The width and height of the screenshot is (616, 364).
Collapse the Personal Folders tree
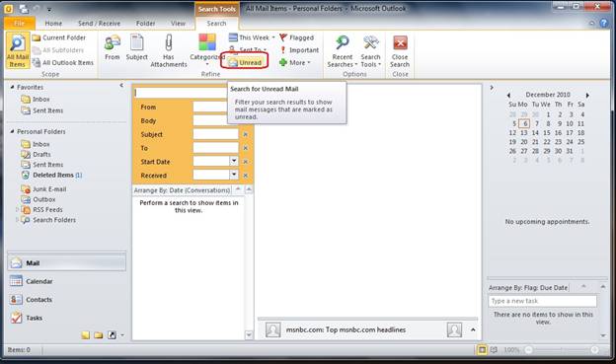(12, 131)
